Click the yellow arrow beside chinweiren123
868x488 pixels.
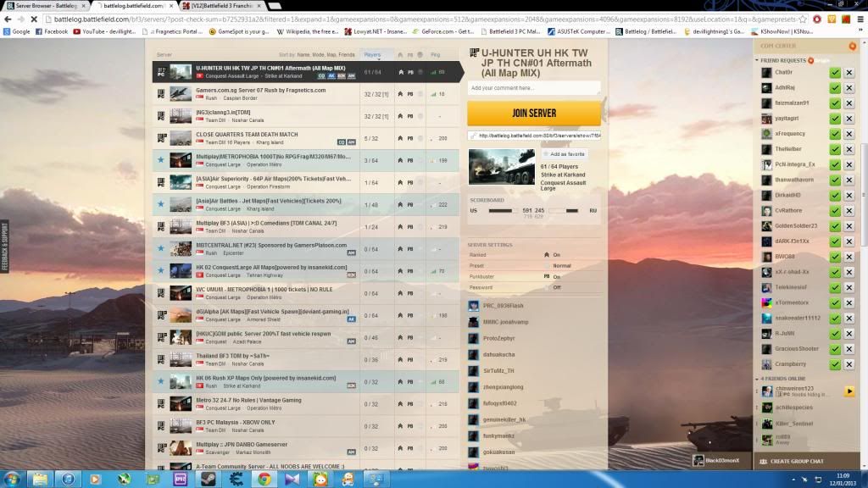[x=849, y=391]
